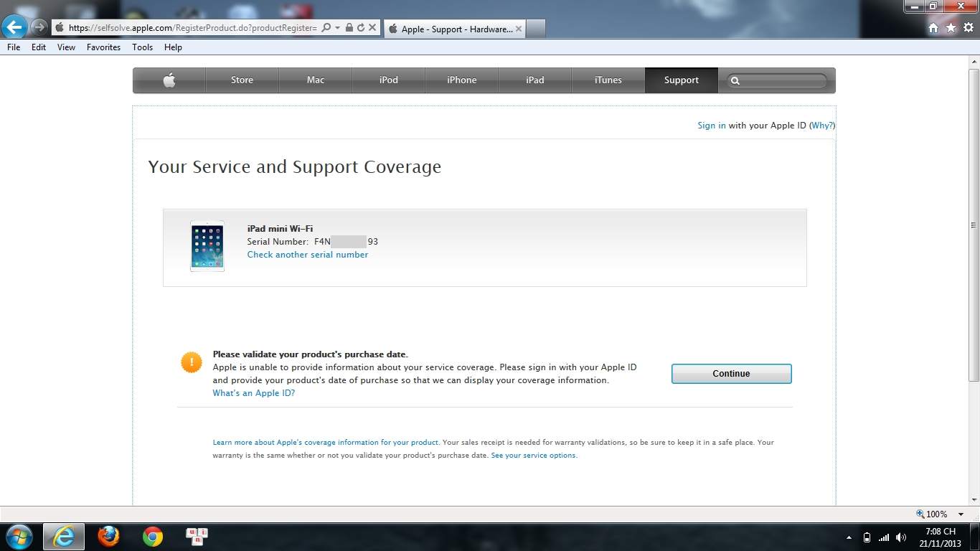Open Learn more about Apple's coverage information link
The height and width of the screenshot is (551, 980).
tap(326, 443)
